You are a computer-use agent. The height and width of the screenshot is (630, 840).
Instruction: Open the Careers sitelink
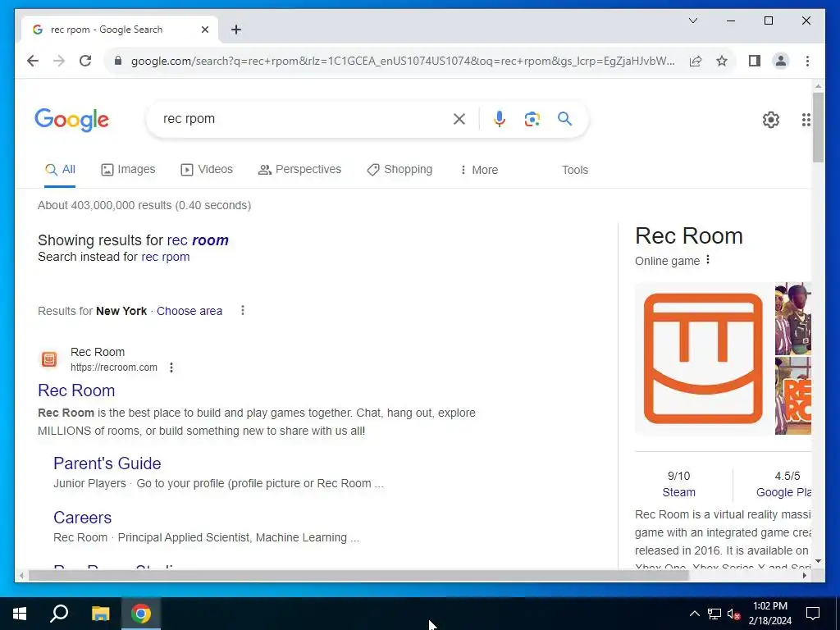(83, 518)
